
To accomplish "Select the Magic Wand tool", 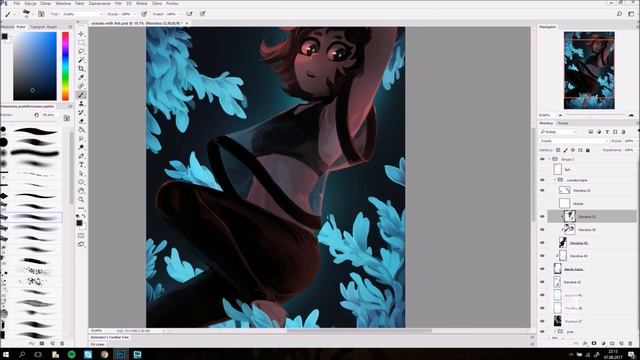I will [81, 60].
